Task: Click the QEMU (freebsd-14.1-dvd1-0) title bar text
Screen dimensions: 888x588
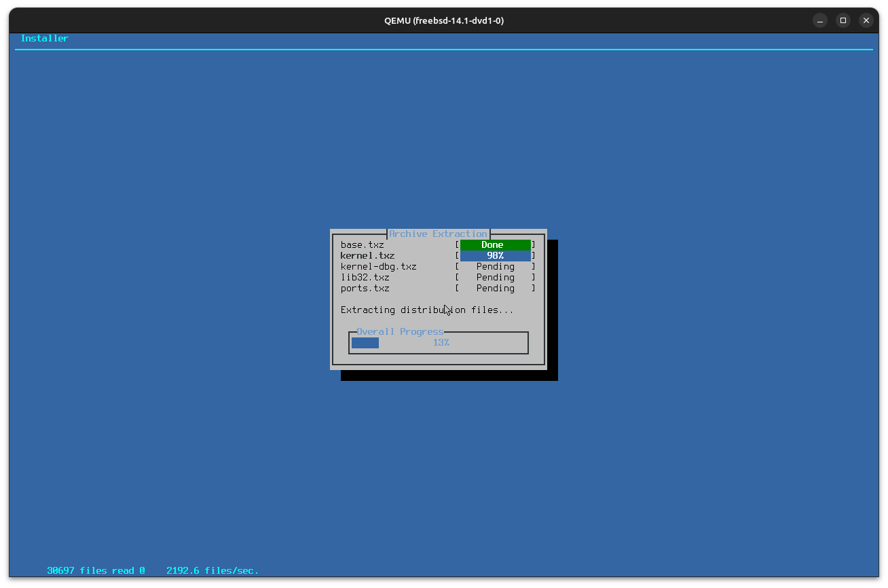Action: 444,20
